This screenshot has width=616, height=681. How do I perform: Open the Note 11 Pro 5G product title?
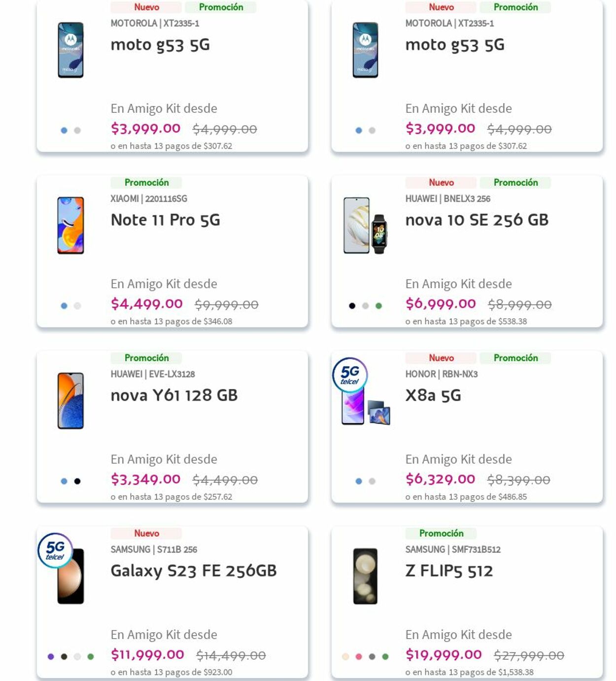point(166,220)
